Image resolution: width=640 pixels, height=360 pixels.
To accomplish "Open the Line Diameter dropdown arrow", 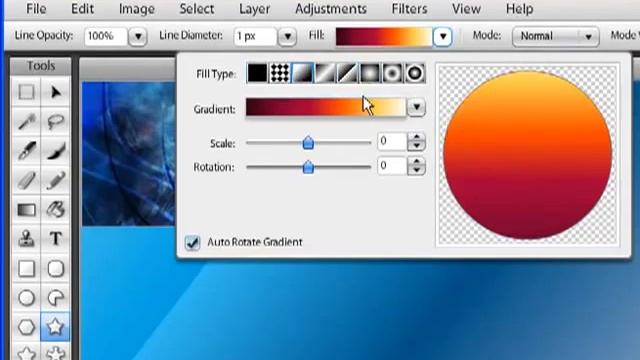I will [287, 37].
